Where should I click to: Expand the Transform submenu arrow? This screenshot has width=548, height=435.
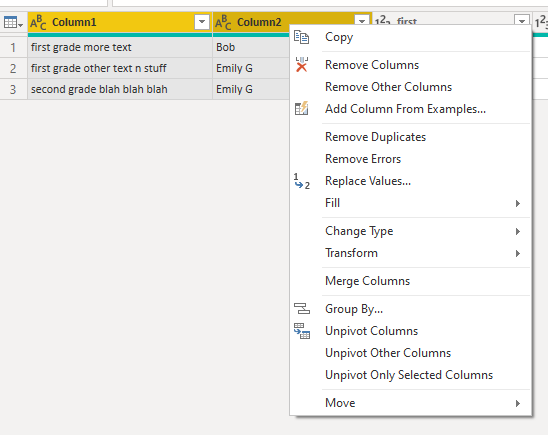point(518,253)
